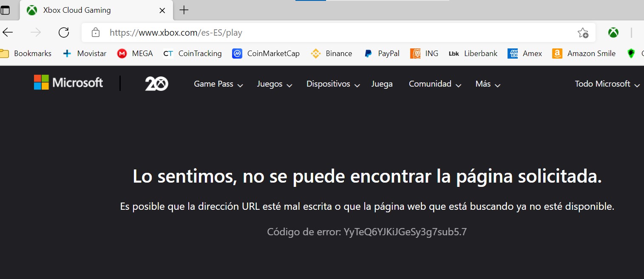
Task: View site info via lock icon
Action: [96, 33]
